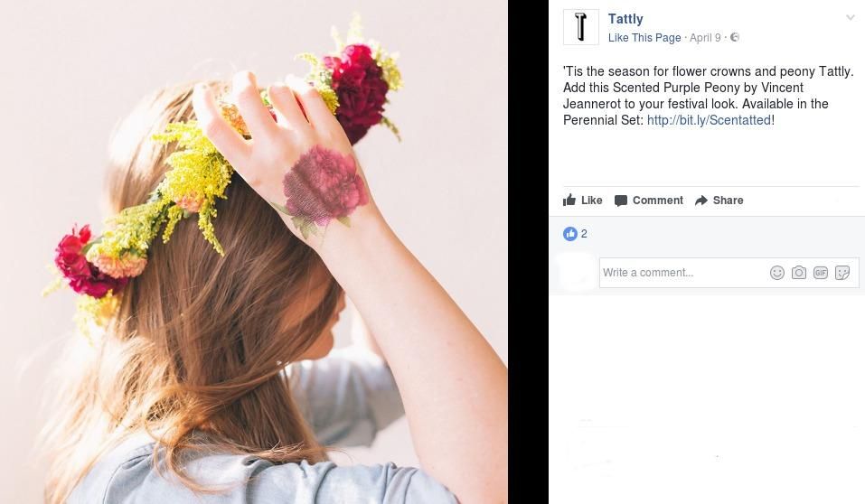
Task: Open the April 9 post timestamp
Action: 705,38
